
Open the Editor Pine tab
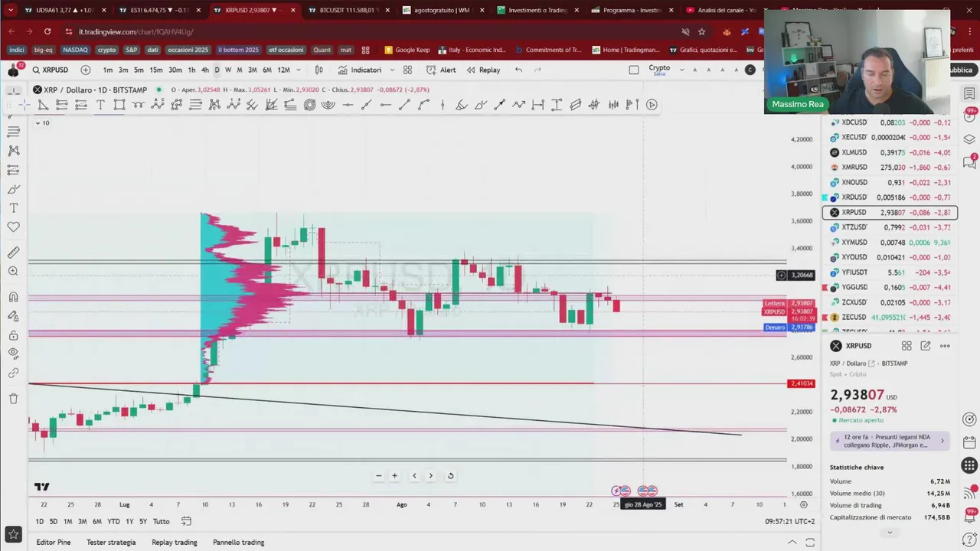tap(54, 543)
